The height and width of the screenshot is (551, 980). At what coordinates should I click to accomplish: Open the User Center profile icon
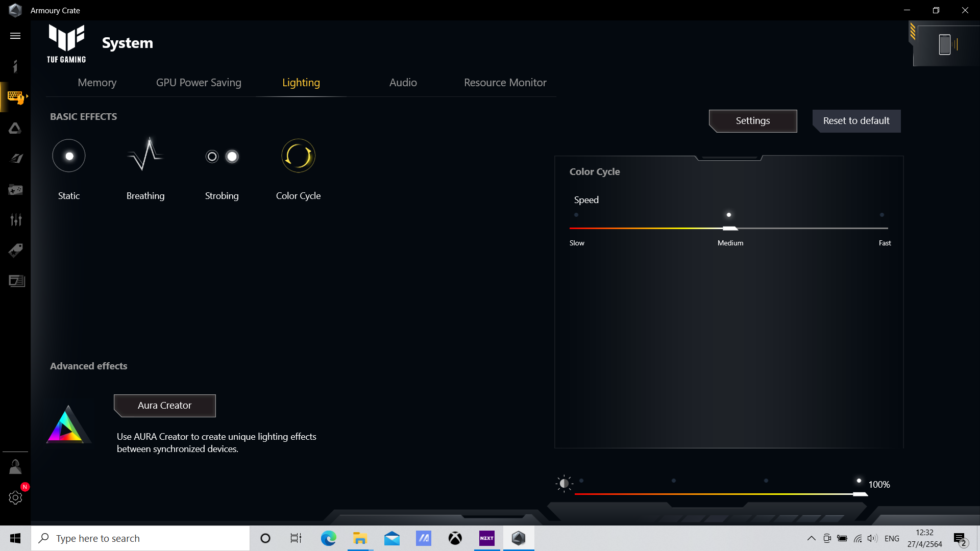point(15,467)
